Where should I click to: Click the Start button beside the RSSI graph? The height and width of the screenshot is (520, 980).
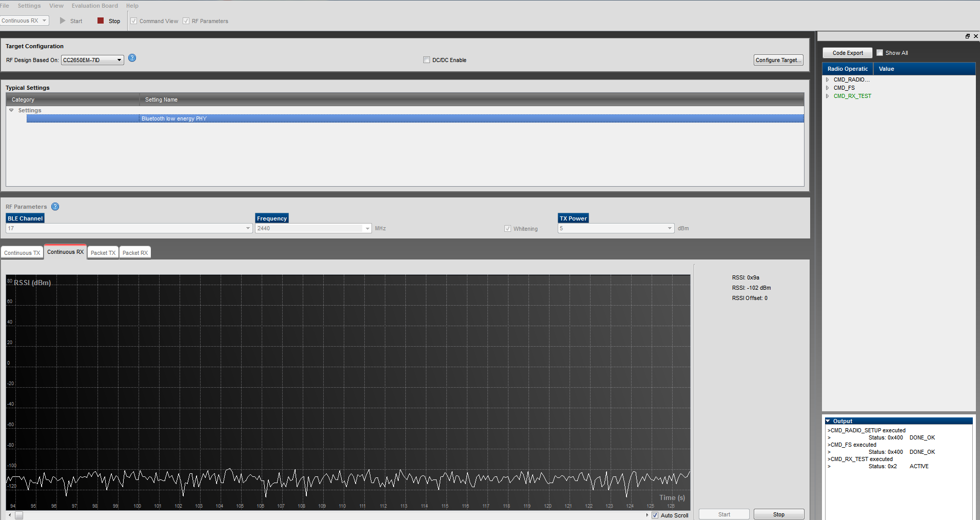pos(724,514)
